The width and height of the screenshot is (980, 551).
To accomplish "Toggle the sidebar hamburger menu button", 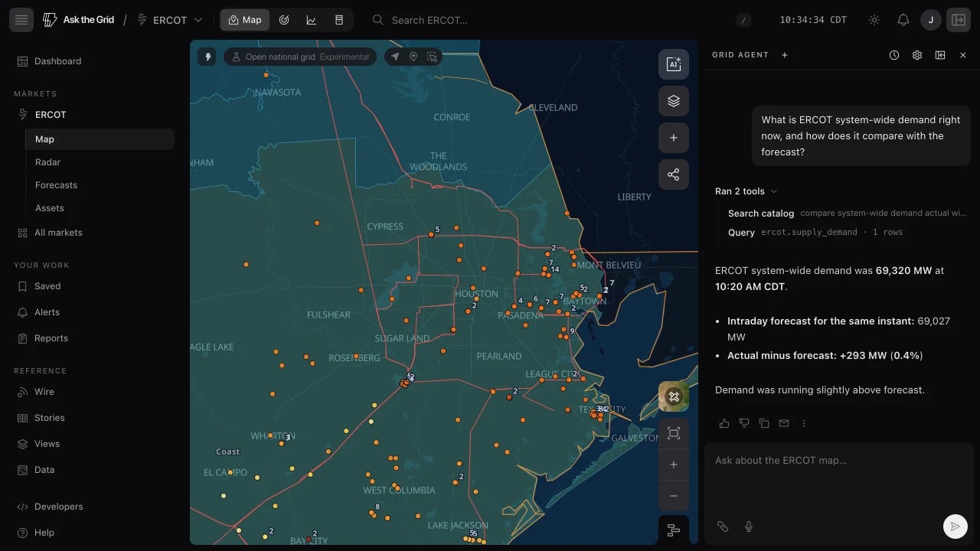I will (21, 20).
